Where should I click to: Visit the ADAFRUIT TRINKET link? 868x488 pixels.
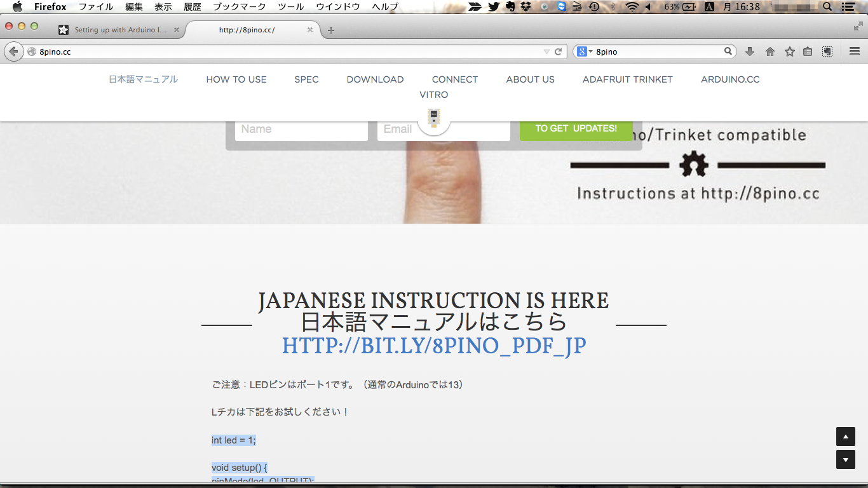click(628, 79)
